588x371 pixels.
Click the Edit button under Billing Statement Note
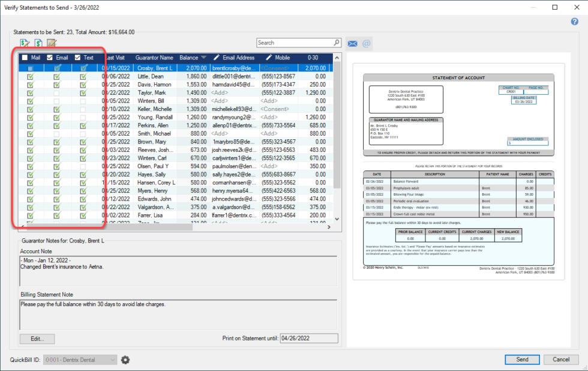(37, 339)
